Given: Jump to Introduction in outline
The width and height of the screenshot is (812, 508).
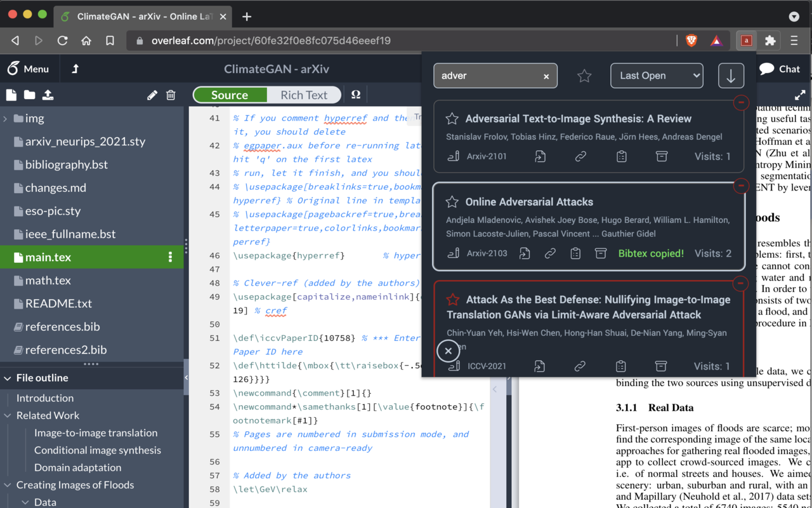Looking at the screenshot, I should coord(45,398).
